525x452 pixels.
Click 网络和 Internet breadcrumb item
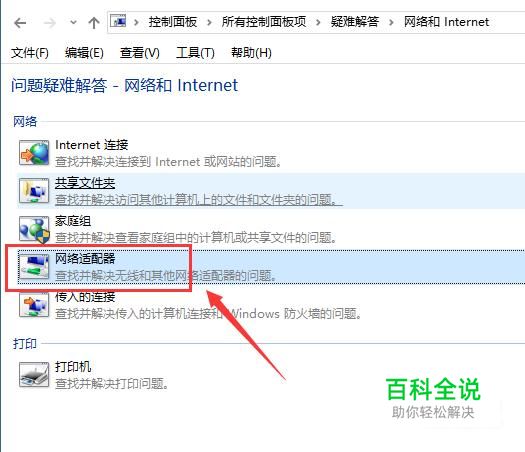(x=446, y=22)
